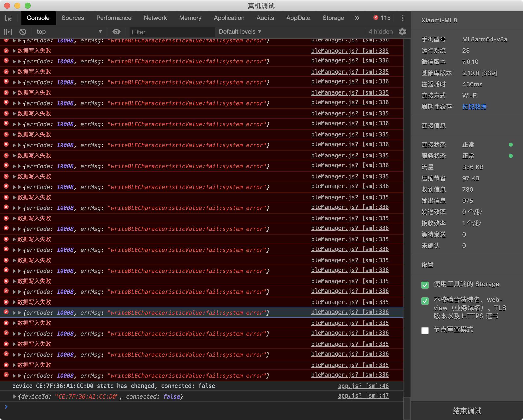Toggle the 不校验合法域名 checkbox
Viewport: 523px width, 420px height.
point(425,301)
